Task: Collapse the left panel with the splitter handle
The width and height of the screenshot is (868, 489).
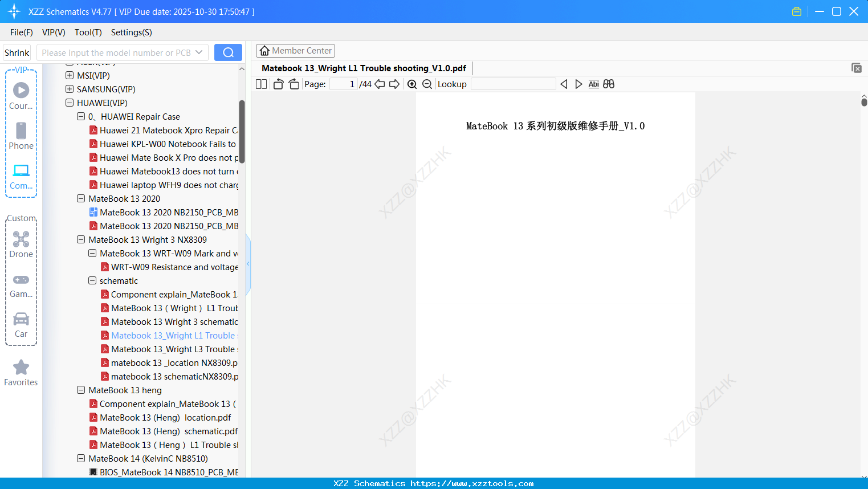Action: pyautogui.click(x=248, y=264)
